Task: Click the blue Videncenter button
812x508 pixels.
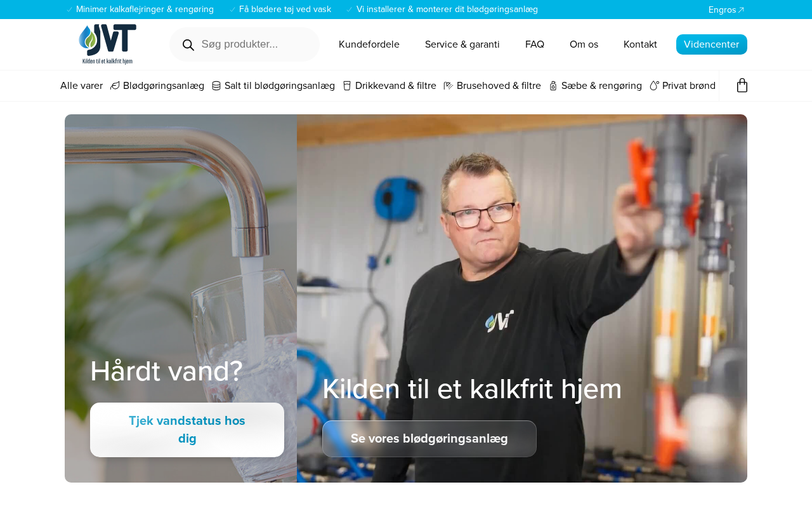Action: click(712, 44)
